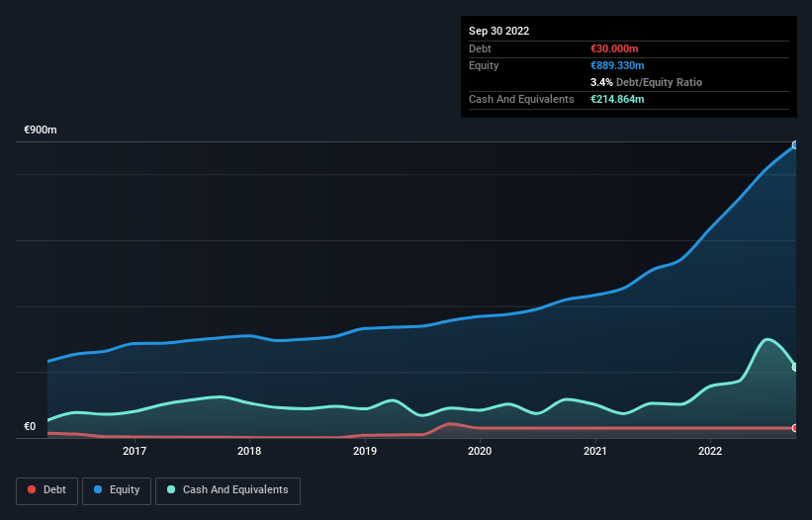Screen dimensions: 812x520
Task: Click the 2021 x-axis label
Action: pyautogui.click(x=595, y=452)
